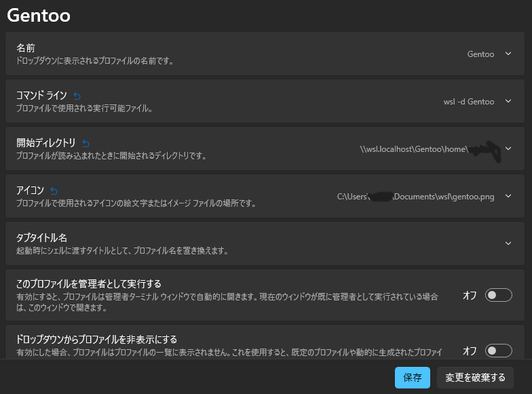The image size is (532, 394).
Task: Select the Gentoo name value text
Action: coord(480,54)
